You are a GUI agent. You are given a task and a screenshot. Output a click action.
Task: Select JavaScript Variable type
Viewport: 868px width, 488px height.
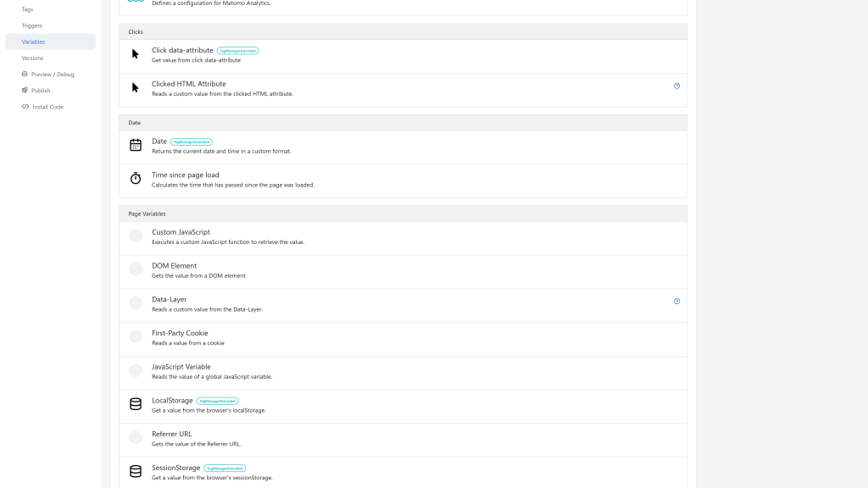point(403,373)
